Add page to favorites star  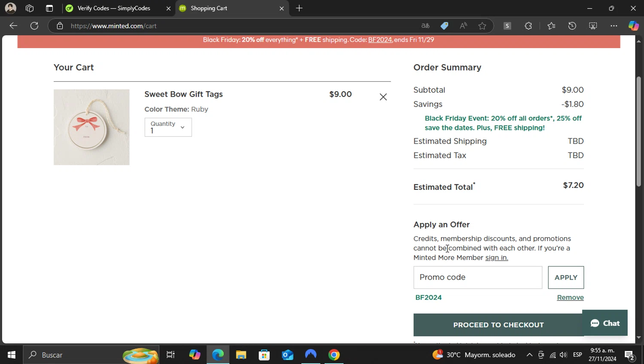(482, 26)
